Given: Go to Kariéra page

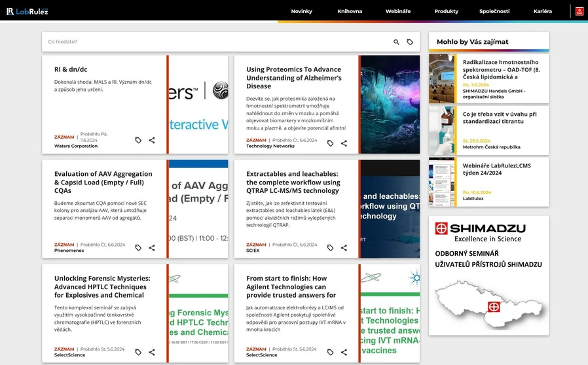Looking at the screenshot, I should pos(543,11).
